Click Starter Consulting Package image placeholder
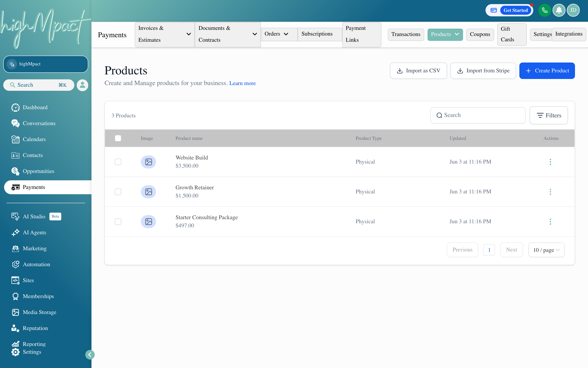Screen dimensions: 588x368 click(148, 221)
